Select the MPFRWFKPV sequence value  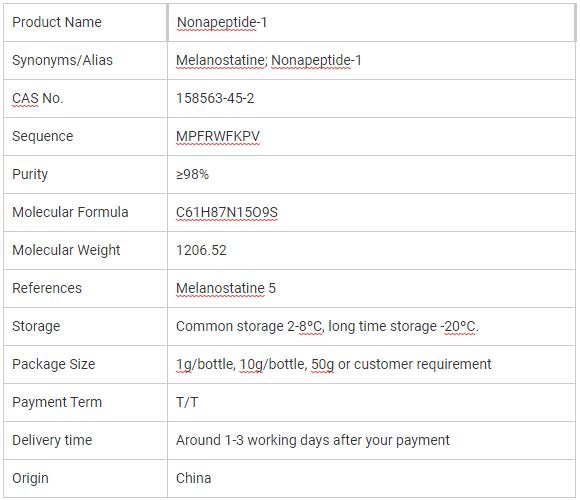(218, 136)
